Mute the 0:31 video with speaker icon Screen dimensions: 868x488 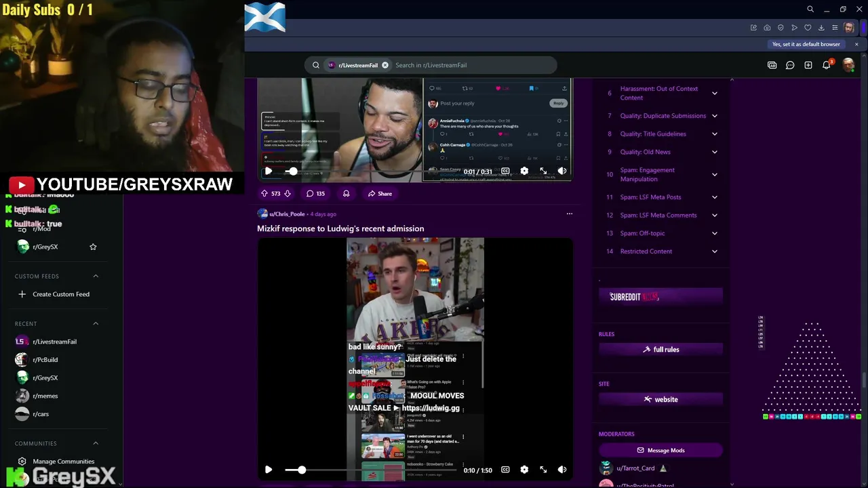562,171
